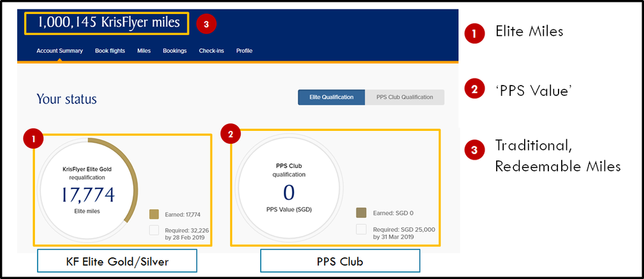Click the PPS Club qualification label
The height and width of the screenshot is (279, 644).
[289, 170]
